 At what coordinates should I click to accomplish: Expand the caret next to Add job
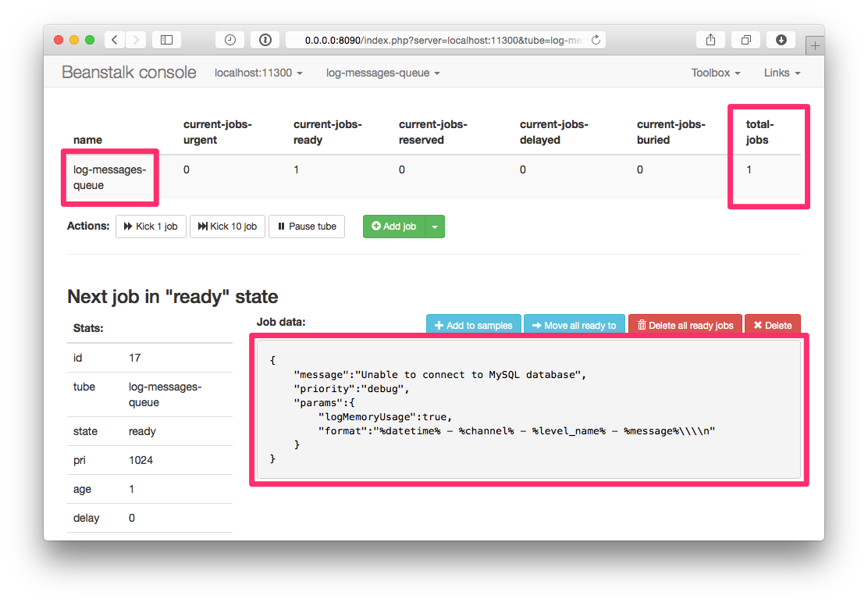435,227
